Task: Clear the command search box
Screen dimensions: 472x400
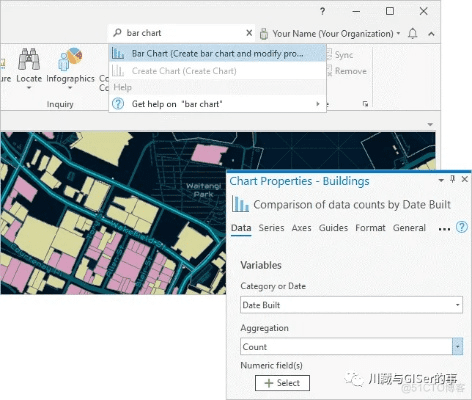Action: [x=249, y=33]
